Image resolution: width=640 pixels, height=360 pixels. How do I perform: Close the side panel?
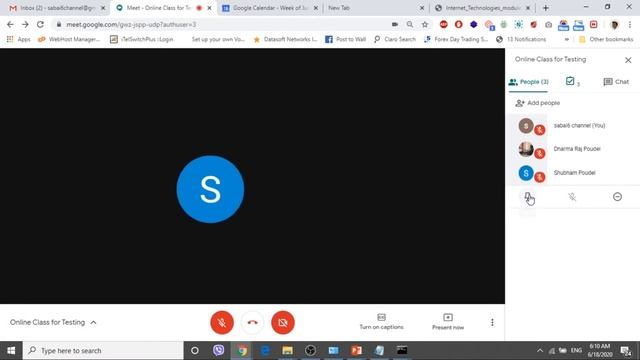[x=628, y=60]
